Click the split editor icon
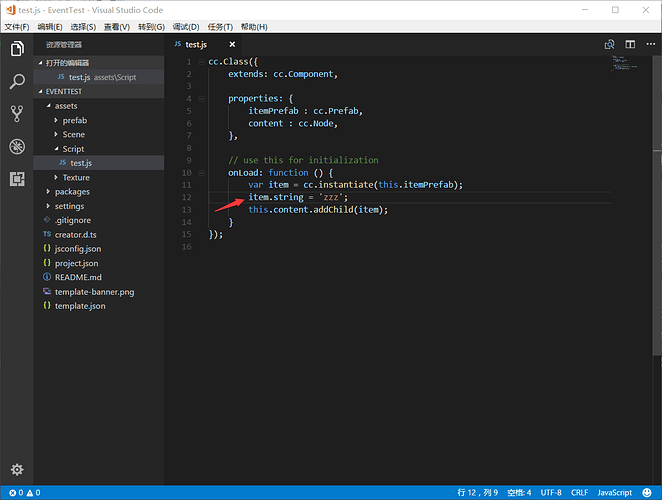Image resolution: width=662 pixels, height=500 pixels. (630, 44)
